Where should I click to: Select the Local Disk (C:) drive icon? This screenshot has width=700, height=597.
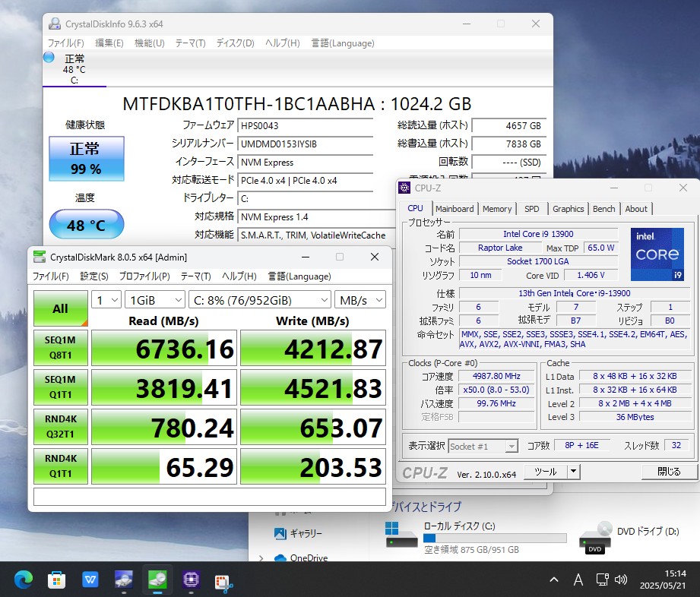(400, 535)
